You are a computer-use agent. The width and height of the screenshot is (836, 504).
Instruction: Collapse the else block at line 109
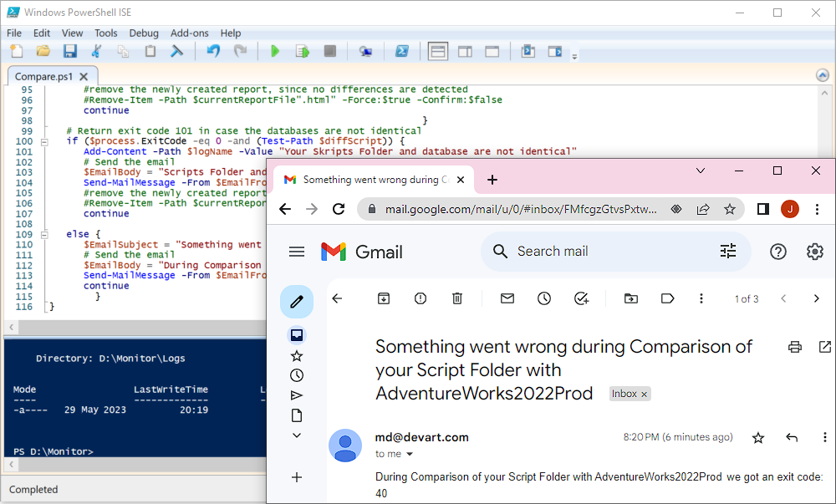tap(44, 234)
